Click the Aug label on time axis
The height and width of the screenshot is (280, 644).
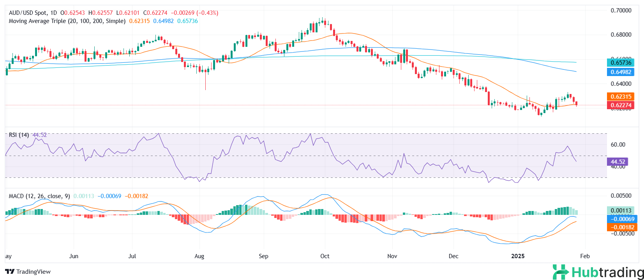199,256
